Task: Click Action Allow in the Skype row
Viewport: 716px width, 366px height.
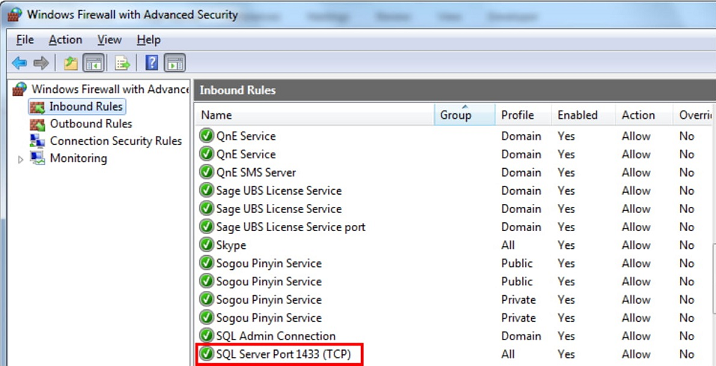Action: tap(636, 245)
